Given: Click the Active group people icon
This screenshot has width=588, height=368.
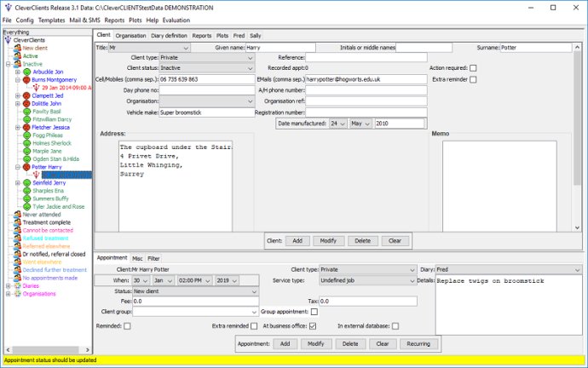Looking at the screenshot, I should tap(17, 56).
